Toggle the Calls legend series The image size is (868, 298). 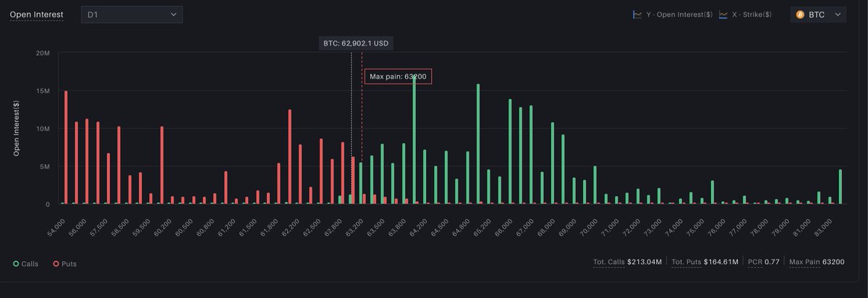(x=25, y=264)
